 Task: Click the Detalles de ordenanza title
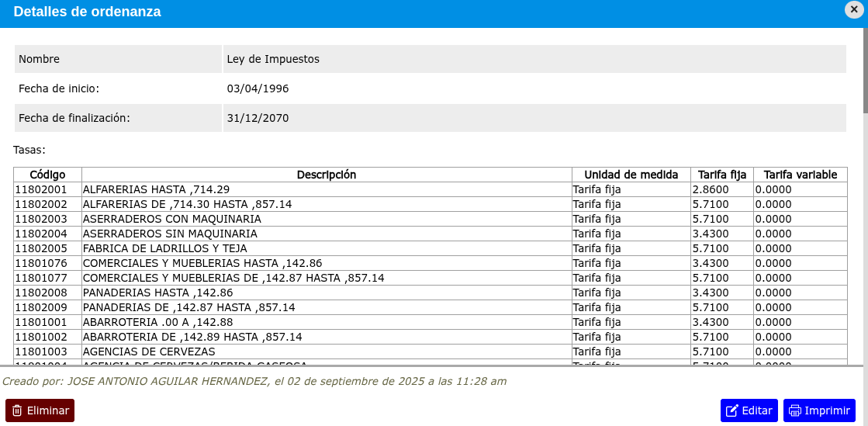(88, 11)
